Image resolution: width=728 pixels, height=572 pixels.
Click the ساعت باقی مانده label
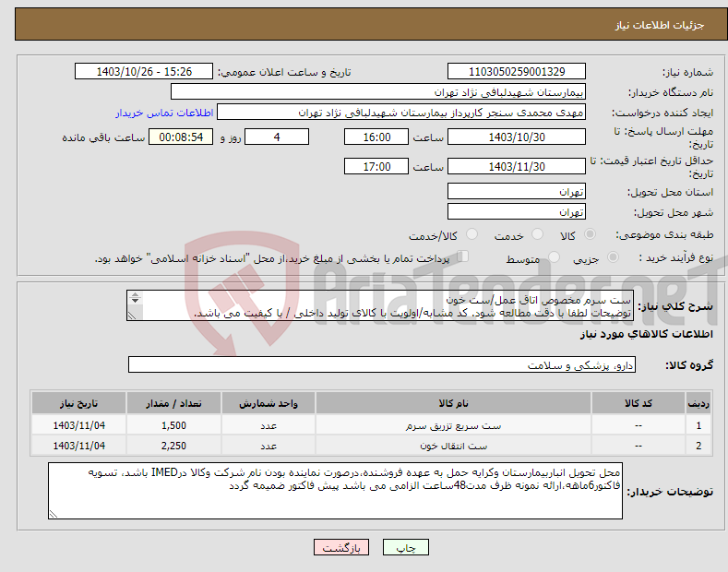pos(103,137)
